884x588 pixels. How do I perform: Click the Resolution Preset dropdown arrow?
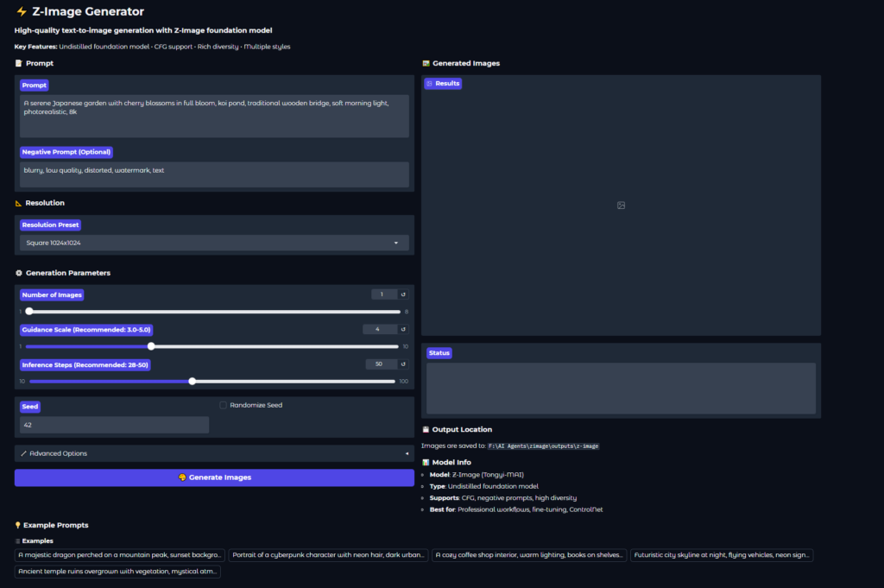pyautogui.click(x=396, y=243)
